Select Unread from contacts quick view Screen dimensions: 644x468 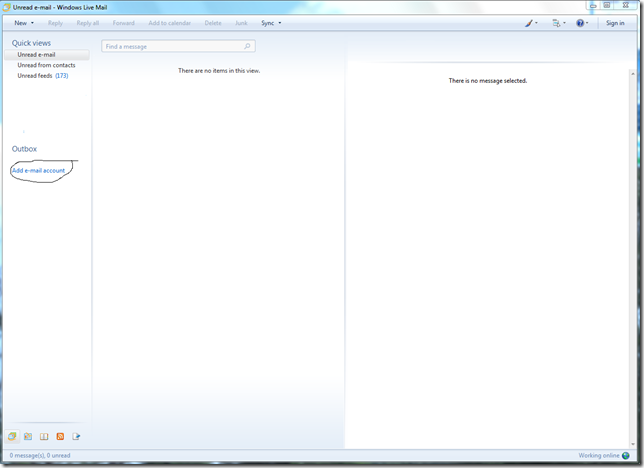[46, 65]
